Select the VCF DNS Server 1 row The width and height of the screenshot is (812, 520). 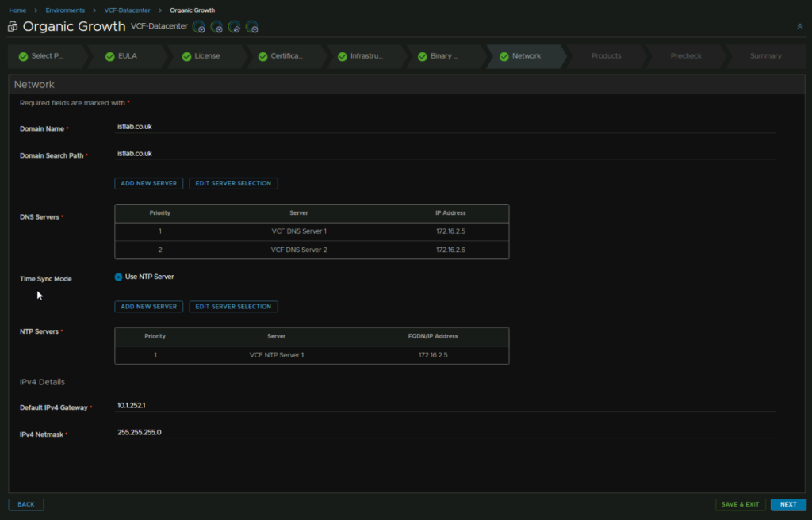[312, 231]
